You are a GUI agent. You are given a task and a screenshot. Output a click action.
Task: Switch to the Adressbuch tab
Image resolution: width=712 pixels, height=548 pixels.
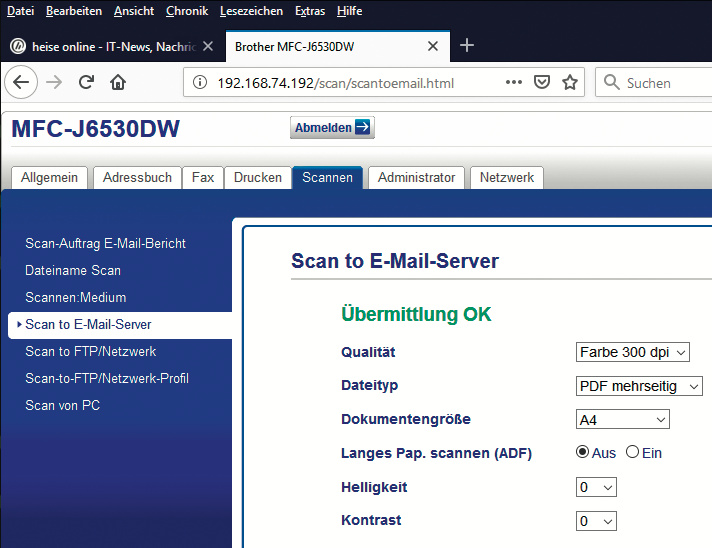point(137,178)
